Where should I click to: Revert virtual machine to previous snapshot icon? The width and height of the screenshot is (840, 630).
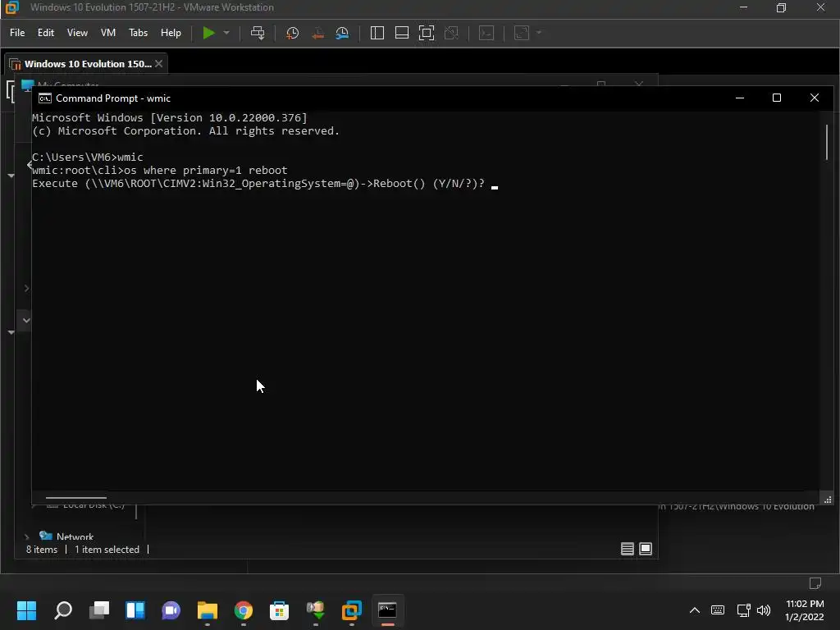click(x=317, y=33)
